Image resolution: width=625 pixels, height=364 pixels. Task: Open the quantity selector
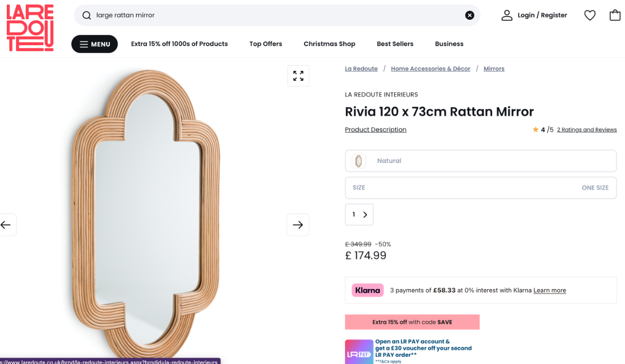[x=359, y=215]
